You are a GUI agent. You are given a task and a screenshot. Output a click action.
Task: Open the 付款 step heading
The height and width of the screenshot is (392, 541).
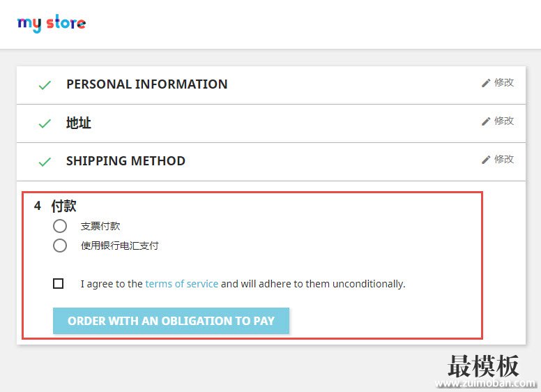(63, 206)
